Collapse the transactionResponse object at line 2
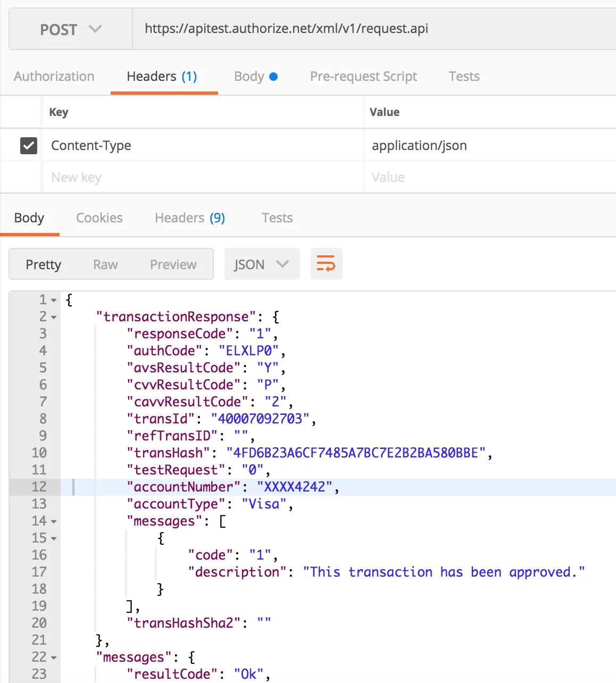616x683 pixels. (54, 318)
